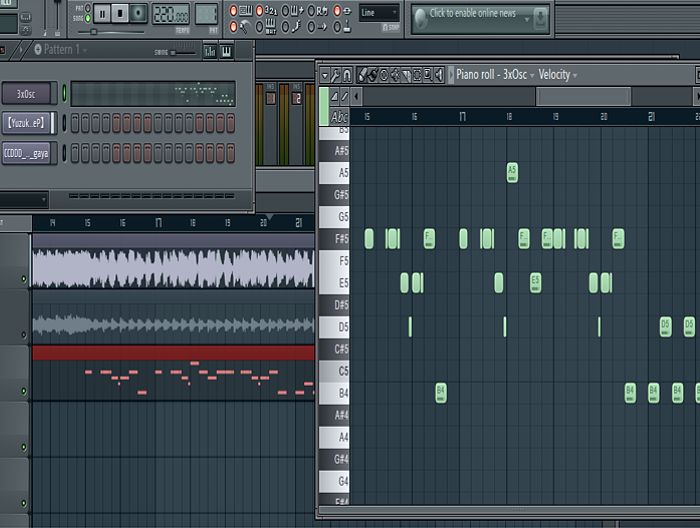Enable Pattern mode radio button
The height and width of the screenshot is (528, 700).
click(87, 8)
